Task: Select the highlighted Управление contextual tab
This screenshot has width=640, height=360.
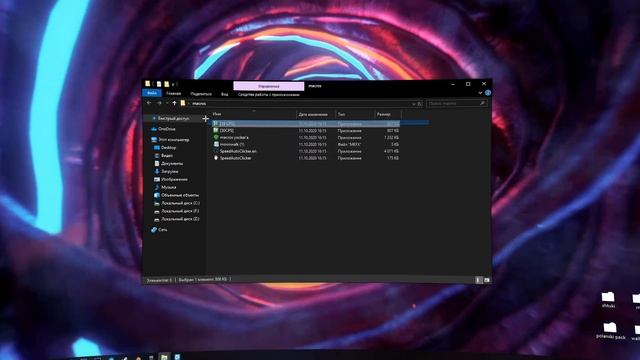Action: tap(269, 86)
